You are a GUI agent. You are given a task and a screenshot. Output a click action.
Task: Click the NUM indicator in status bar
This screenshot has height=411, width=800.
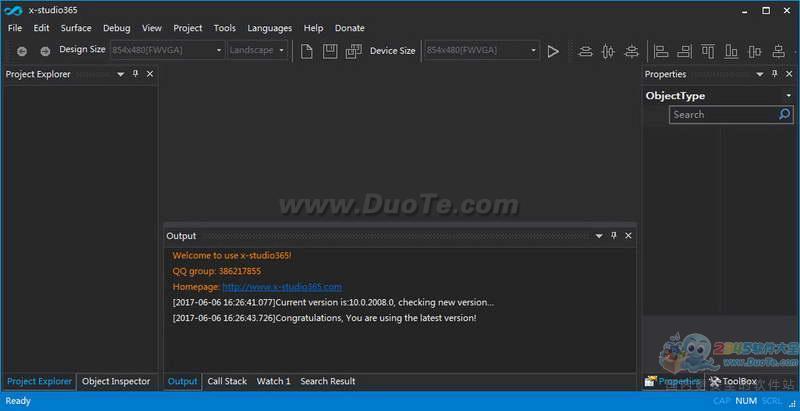746,401
